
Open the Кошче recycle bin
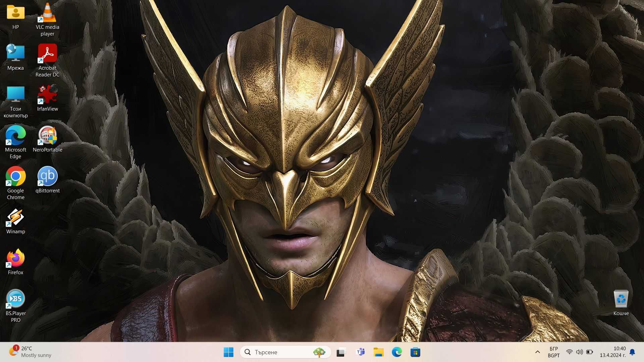click(x=621, y=303)
